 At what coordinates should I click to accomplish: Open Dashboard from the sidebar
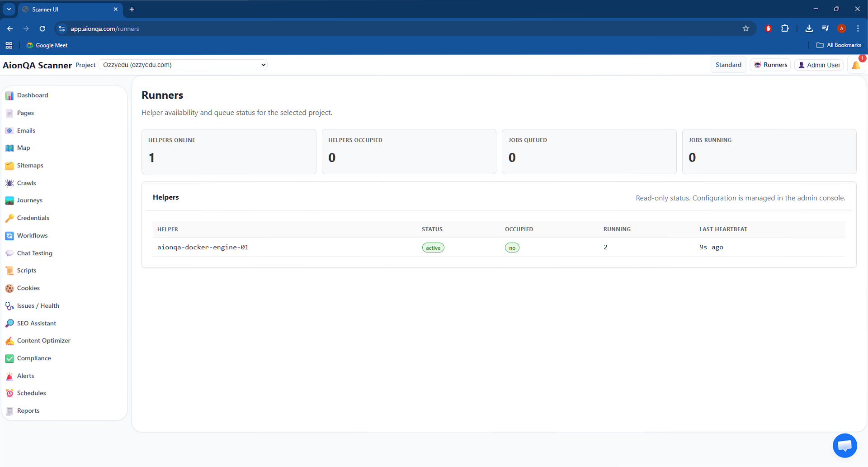(x=33, y=95)
